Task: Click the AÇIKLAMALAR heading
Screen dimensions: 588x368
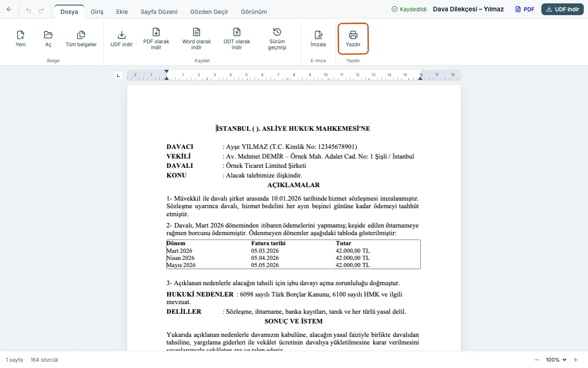Action: 294,185
